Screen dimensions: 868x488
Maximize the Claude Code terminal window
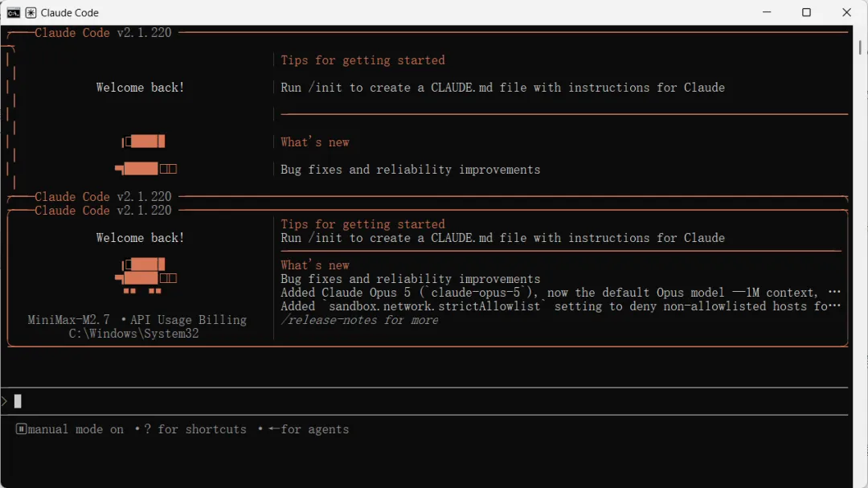click(x=807, y=12)
